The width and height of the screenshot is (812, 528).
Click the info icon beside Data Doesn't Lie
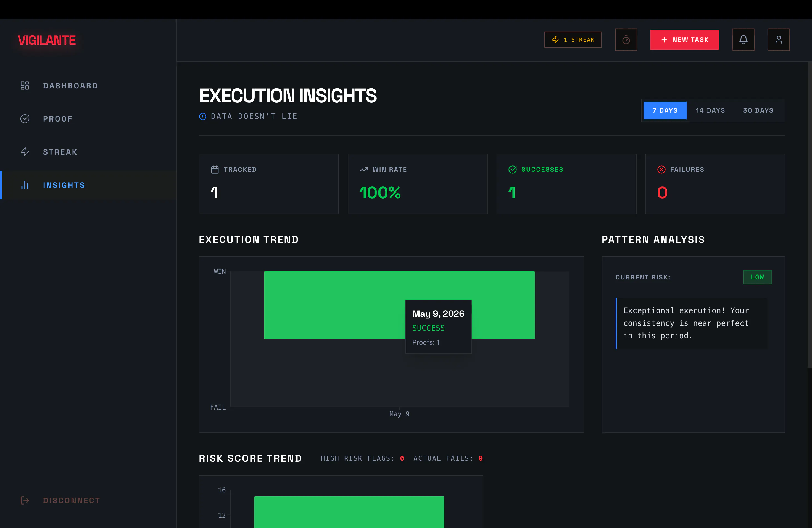(x=203, y=117)
